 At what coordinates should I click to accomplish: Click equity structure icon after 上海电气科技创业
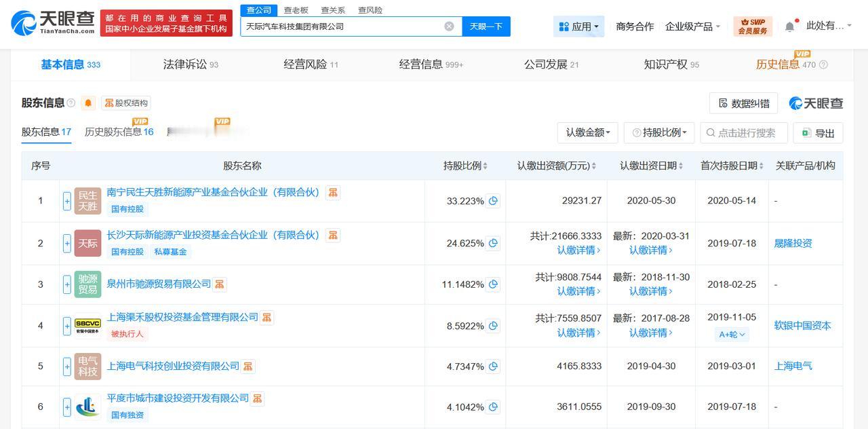click(248, 367)
